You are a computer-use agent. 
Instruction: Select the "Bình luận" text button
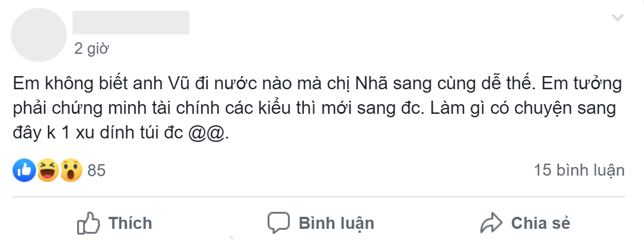(336, 224)
